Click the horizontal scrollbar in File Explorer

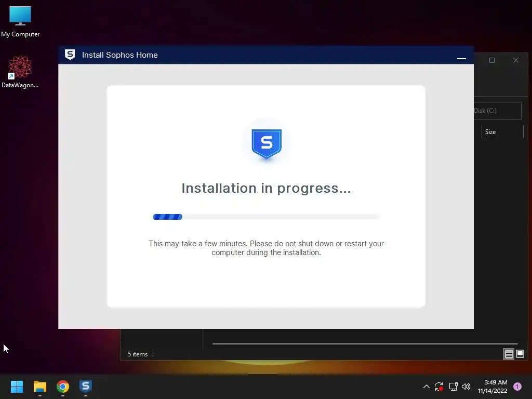click(x=365, y=344)
